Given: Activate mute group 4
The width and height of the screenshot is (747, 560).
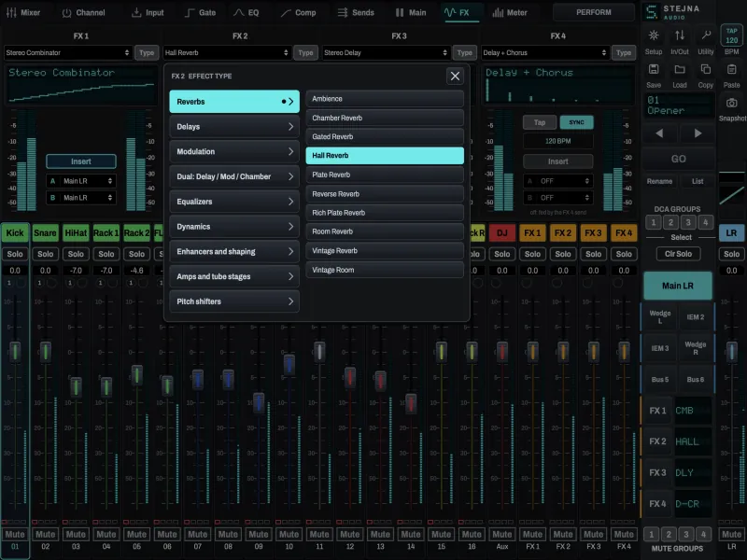Looking at the screenshot, I should 704,534.
